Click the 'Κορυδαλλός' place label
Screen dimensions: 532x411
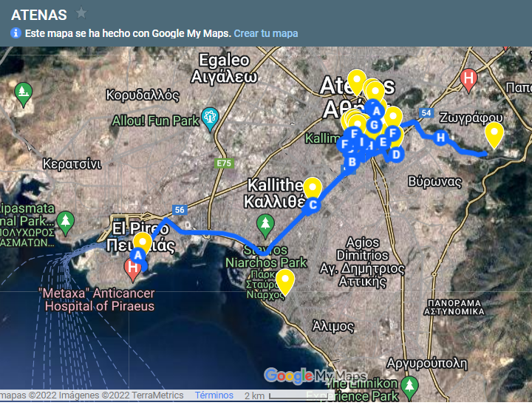[x=143, y=95]
